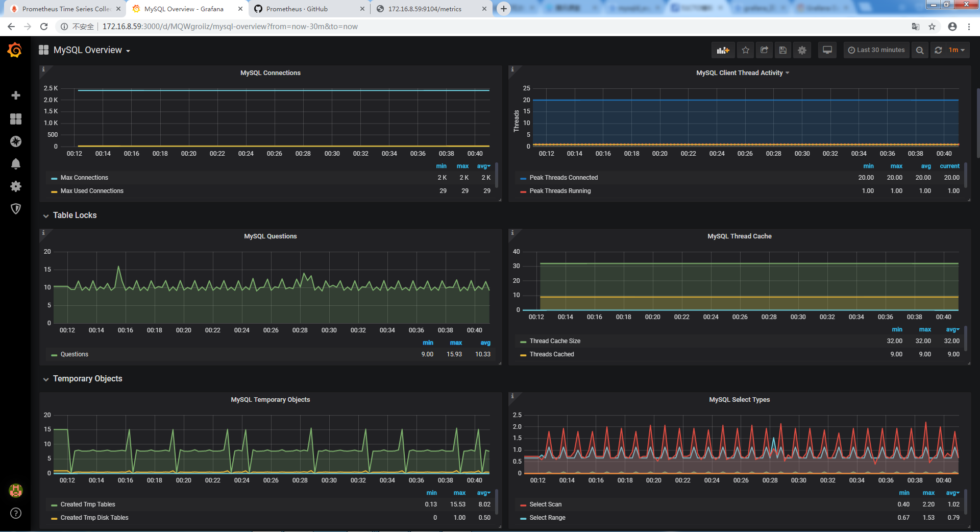Click the Select Range series color swatch
The width and height of the screenshot is (980, 532).
pos(523,518)
